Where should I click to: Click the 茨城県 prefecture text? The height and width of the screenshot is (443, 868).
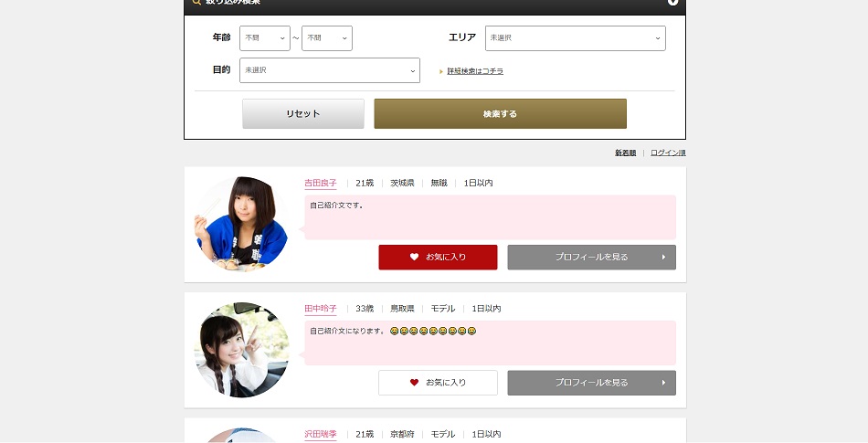[402, 183]
